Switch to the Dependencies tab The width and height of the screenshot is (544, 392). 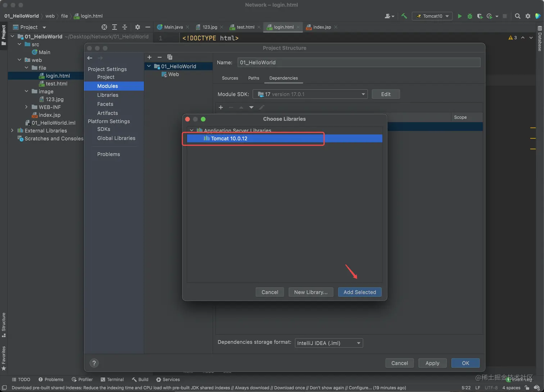tap(284, 78)
